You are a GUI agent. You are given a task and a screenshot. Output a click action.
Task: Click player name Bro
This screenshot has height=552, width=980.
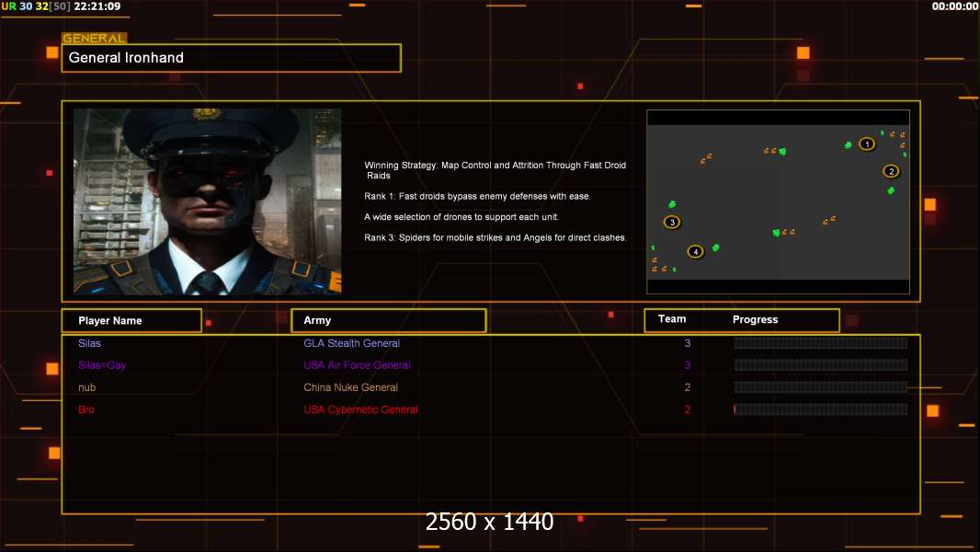(x=86, y=409)
